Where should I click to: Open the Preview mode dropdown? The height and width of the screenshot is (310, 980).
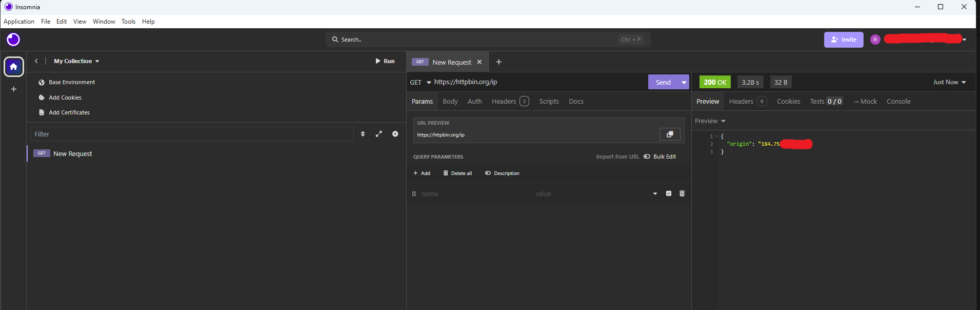click(x=710, y=121)
